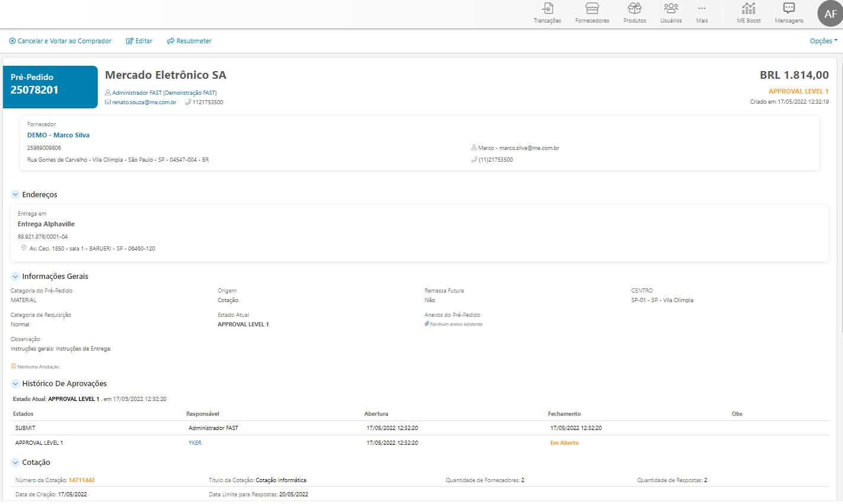Click the Cotação Informática title value
The width and height of the screenshot is (843, 504).
tap(281, 480)
